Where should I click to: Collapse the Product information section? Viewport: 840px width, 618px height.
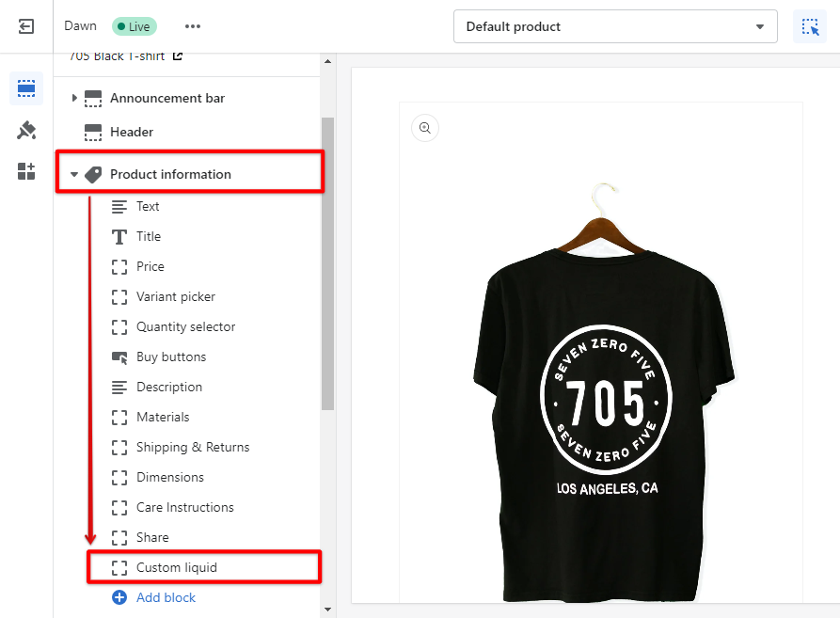point(74,174)
